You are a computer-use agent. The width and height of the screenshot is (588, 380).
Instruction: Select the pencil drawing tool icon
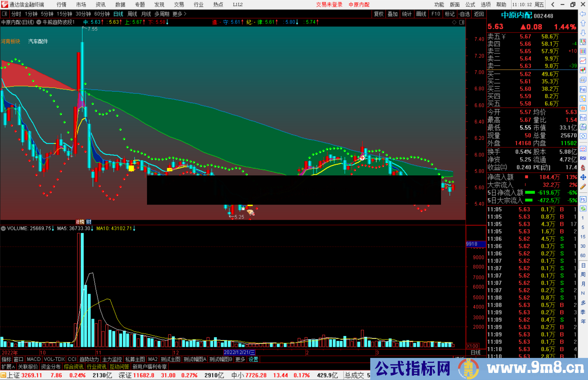[x=583, y=187]
